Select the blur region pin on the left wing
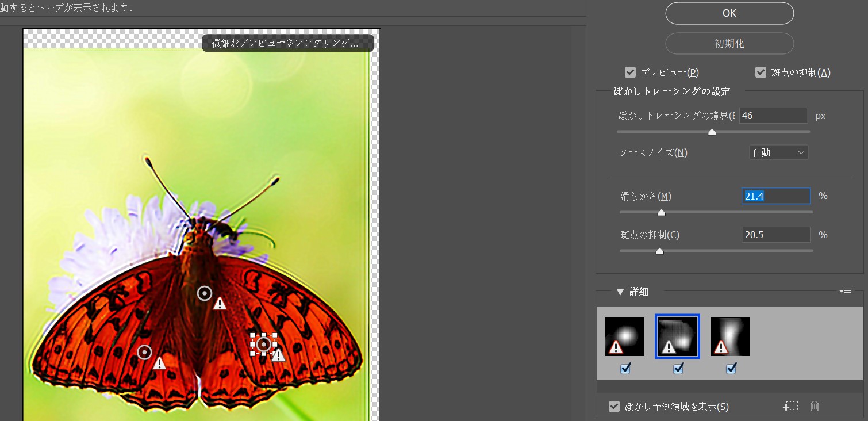 [144, 352]
